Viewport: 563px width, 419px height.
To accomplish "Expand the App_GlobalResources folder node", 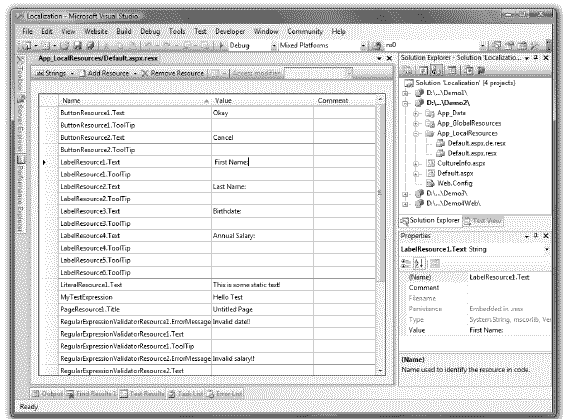I will coord(416,124).
